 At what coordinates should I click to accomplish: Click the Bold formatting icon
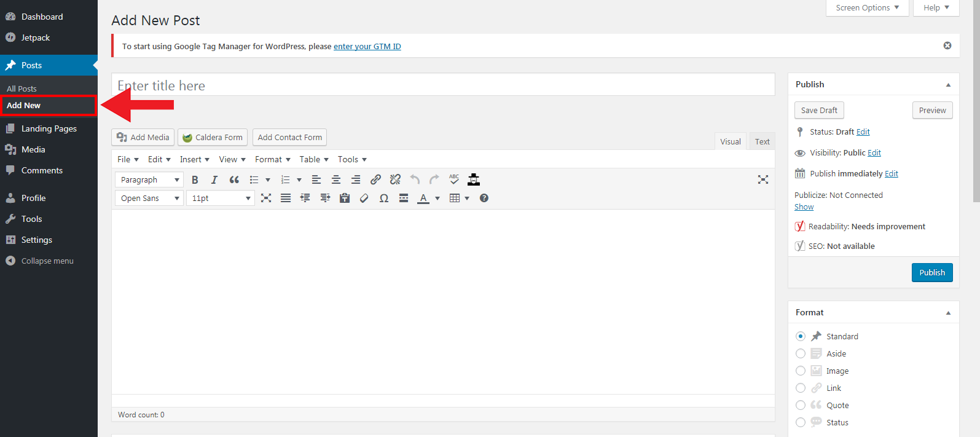[195, 179]
